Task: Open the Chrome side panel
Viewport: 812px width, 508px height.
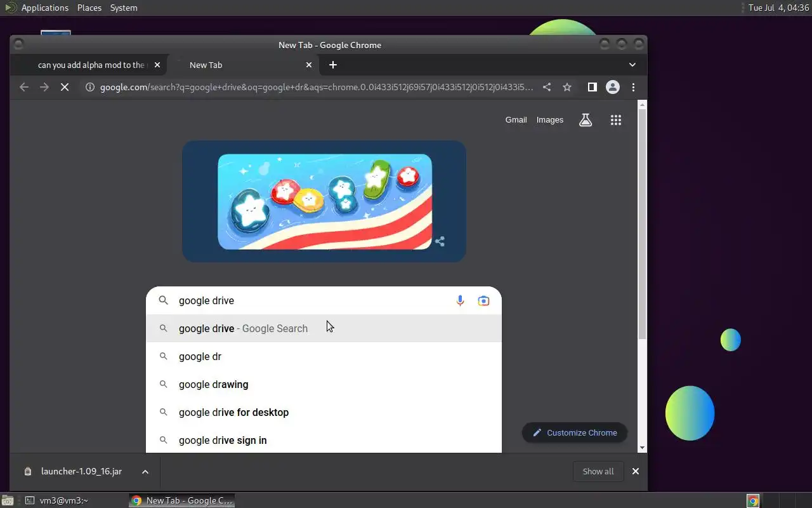Action: 592,88
